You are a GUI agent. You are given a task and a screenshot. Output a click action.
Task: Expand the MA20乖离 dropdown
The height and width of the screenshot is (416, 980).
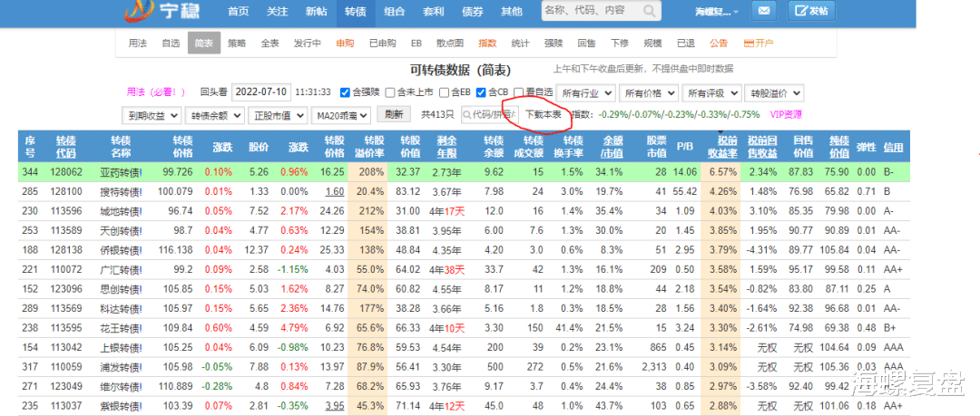340,115
